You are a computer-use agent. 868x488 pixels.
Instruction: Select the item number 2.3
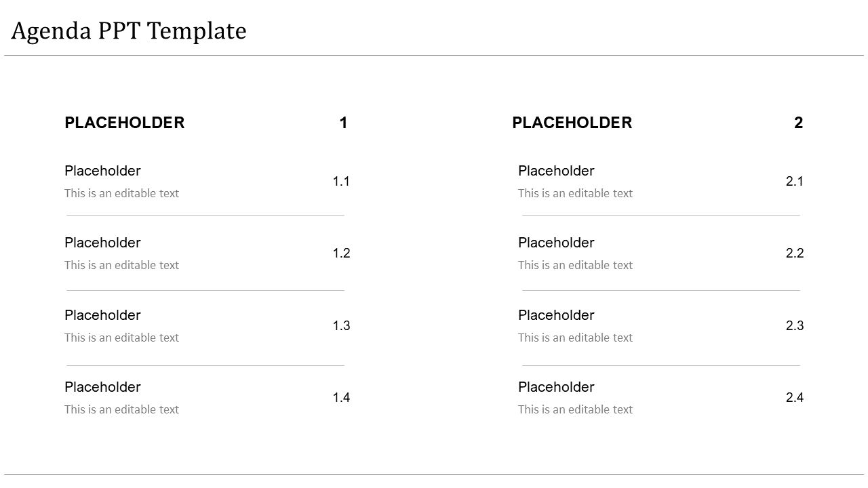coord(795,325)
